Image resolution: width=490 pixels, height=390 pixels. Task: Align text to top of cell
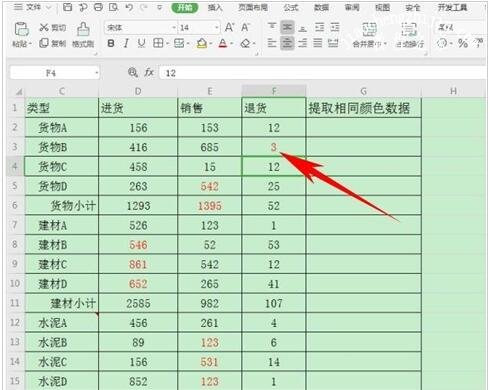(272, 27)
